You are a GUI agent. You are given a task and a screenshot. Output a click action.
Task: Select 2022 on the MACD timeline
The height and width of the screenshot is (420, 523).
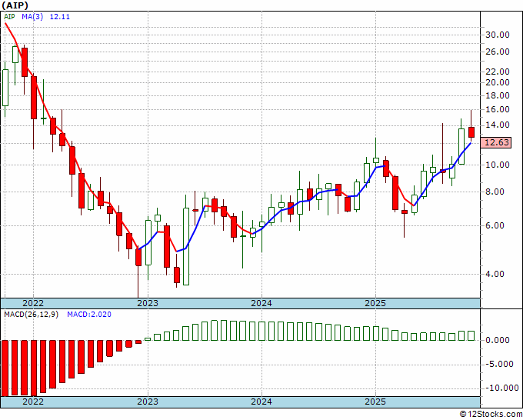point(33,402)
